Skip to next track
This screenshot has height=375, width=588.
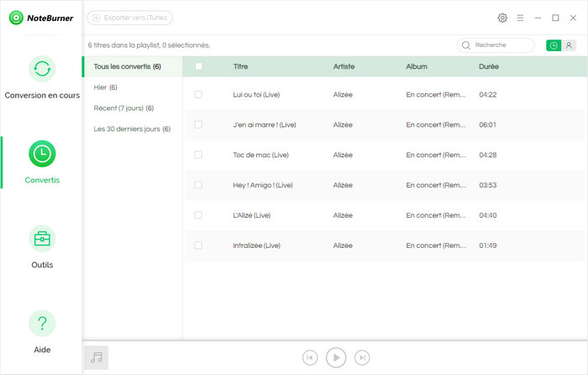pyautogui.click(x=362, y=357)
